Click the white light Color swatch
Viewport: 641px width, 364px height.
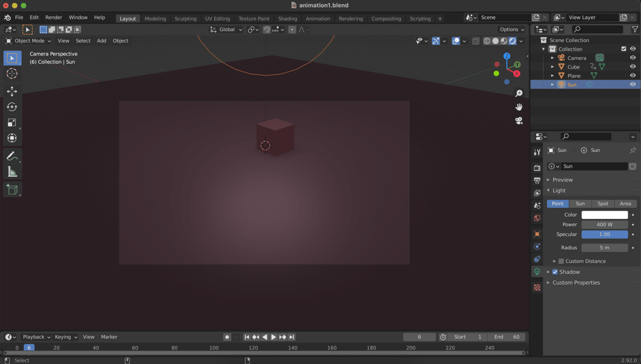605,215
